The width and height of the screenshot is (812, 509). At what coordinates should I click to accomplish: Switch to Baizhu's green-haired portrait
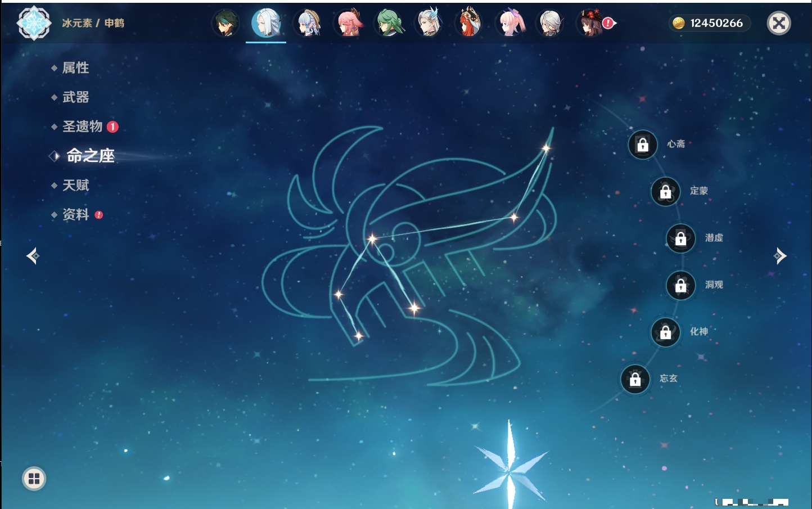[x=389, y=23]
